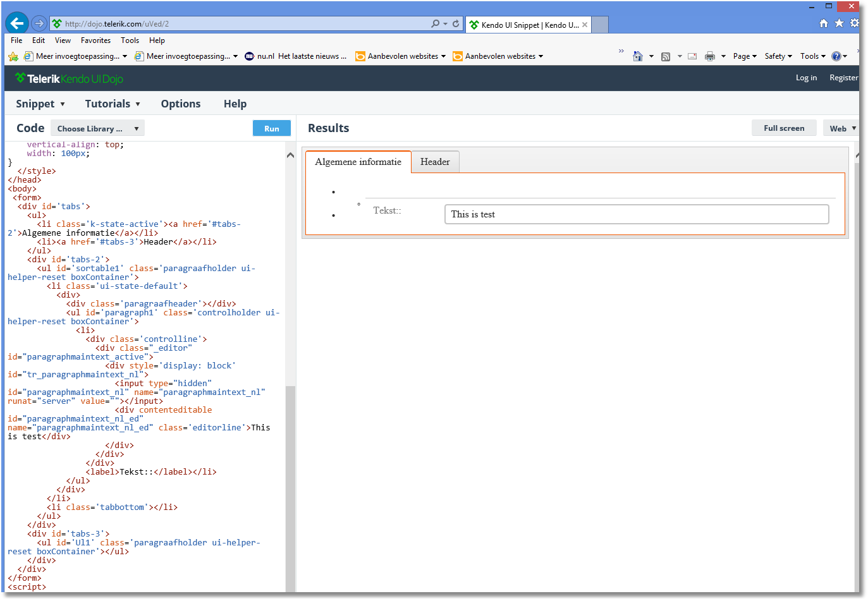868x601 pixels.
Task: Click the print icon in command bar
Action: [x=709, y=56]
